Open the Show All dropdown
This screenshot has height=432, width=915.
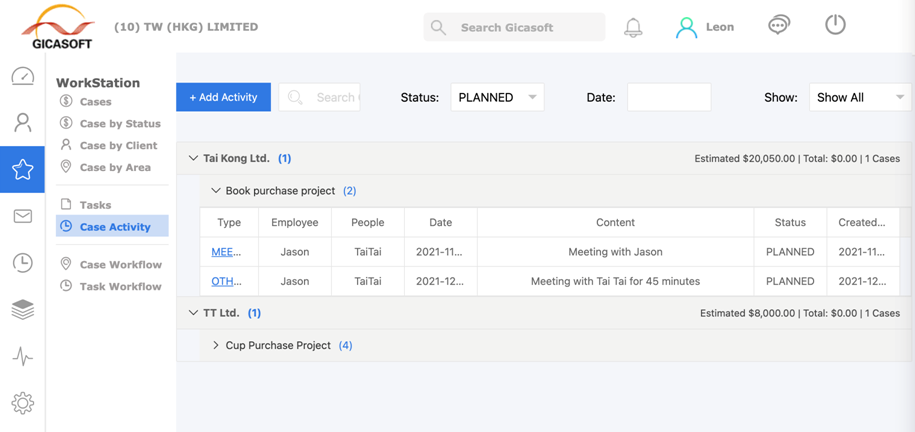click(859, 97)
